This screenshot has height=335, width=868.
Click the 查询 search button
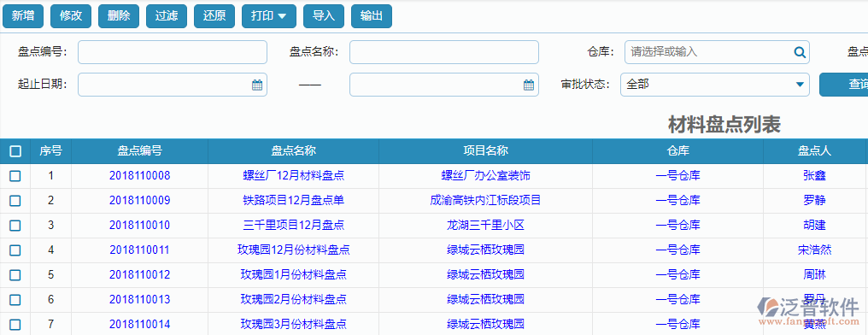click(x=843, y=85)
